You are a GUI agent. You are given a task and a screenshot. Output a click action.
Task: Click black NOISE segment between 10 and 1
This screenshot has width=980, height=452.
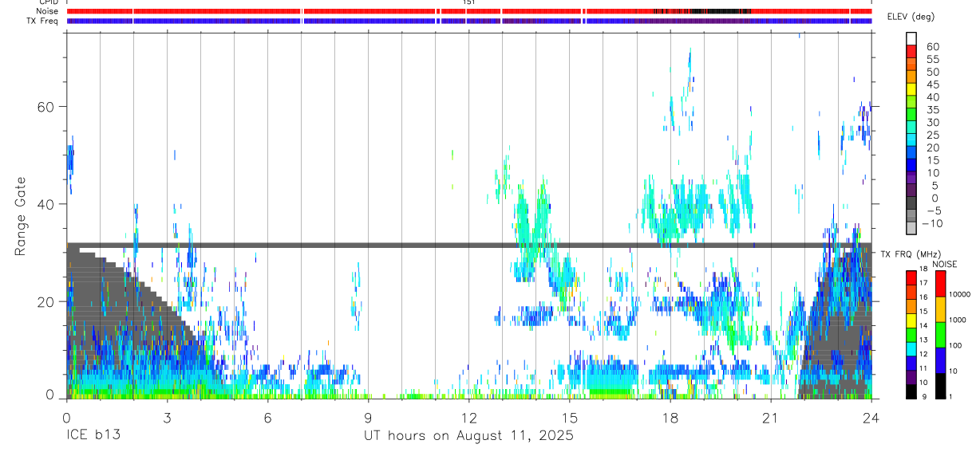click(x=941, y=386)
